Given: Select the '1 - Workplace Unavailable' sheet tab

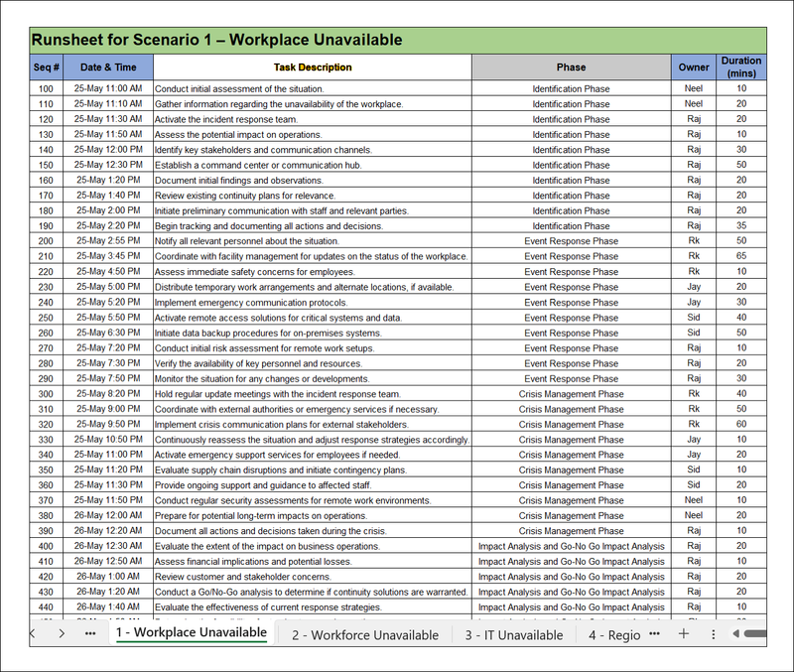Looking at the screenshot, I should coord(191,632).
